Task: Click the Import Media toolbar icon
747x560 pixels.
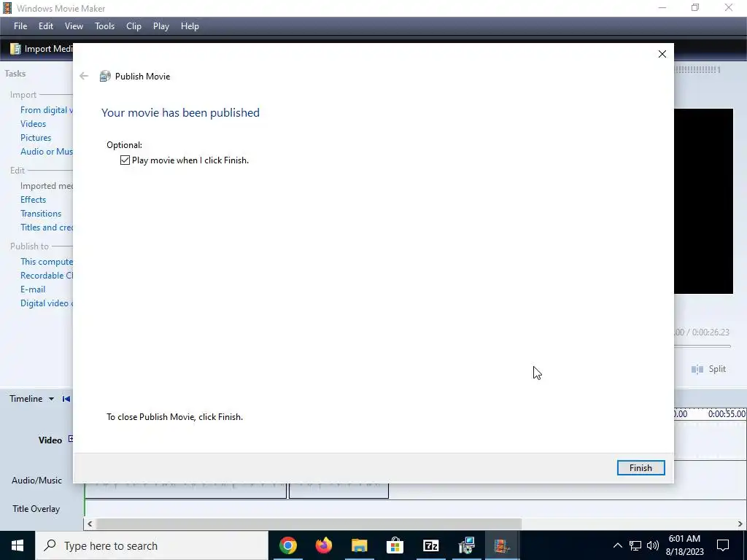Action: pos(15,49)
